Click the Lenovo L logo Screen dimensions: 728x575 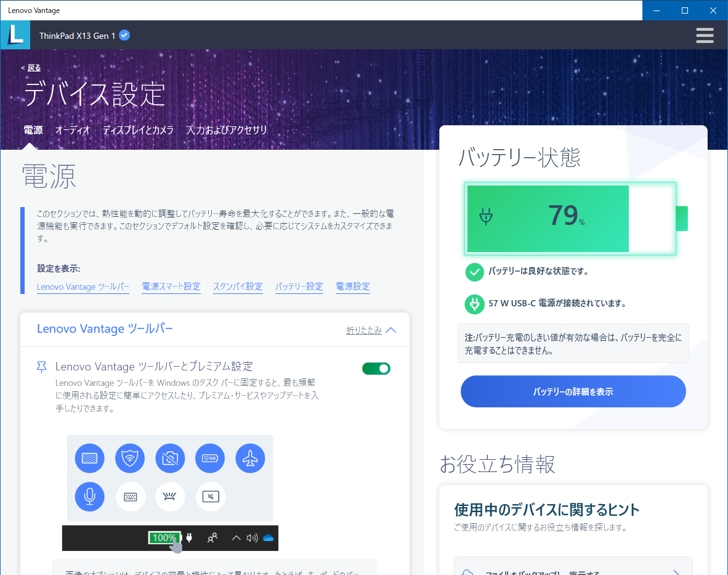point(15,35)
